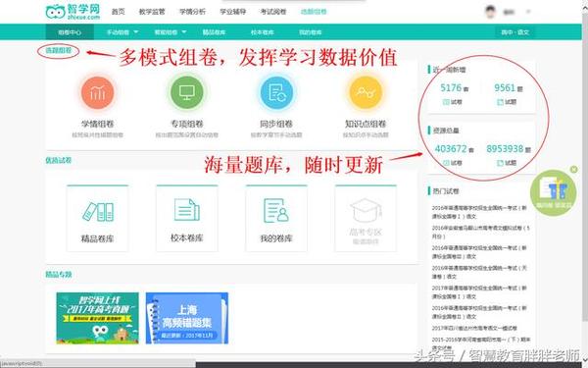Screen dimensions: 588x368
Task: Open the 同步组卷 blue document icon
Action: [x=276, y=92]
